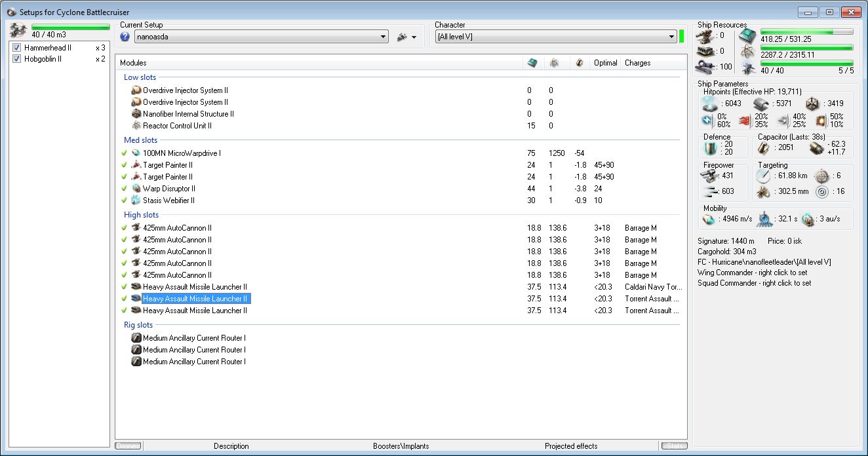
Task: Click the EM resistance lightning icon
Action: tap(706, 121)
